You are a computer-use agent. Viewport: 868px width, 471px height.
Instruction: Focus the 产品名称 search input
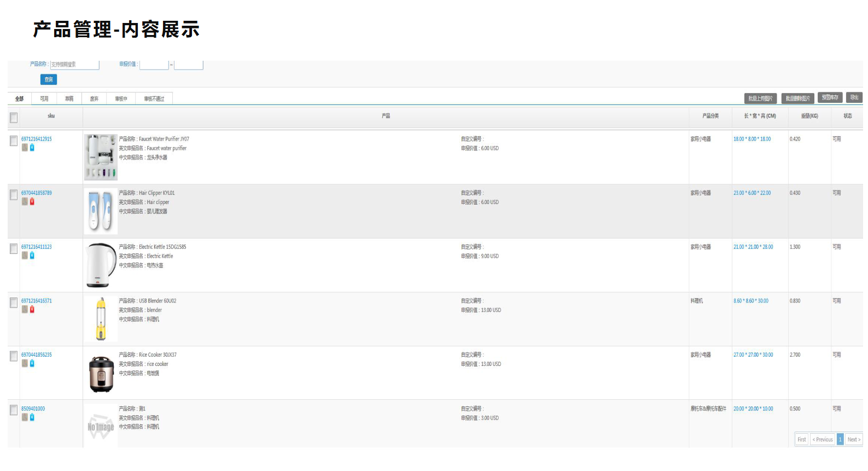(75, 65)
